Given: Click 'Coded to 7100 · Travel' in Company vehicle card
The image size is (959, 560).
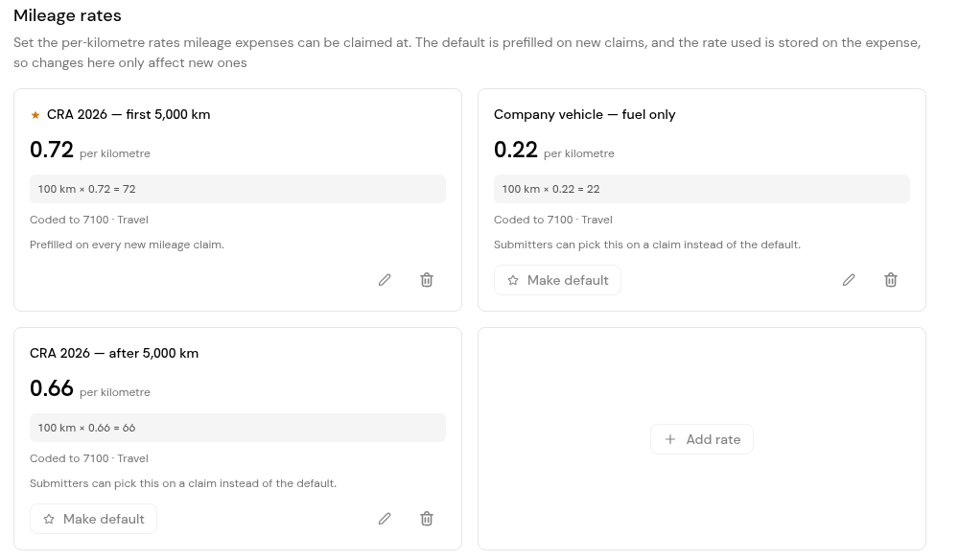Looking at the screenshot, I should (x=553, y=220).
